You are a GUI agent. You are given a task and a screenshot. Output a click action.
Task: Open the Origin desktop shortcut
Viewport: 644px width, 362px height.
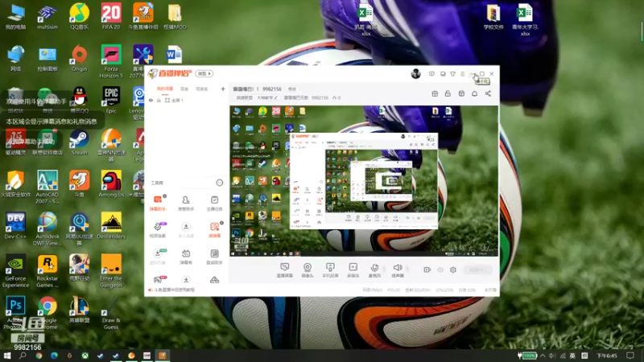click(79, 58)
